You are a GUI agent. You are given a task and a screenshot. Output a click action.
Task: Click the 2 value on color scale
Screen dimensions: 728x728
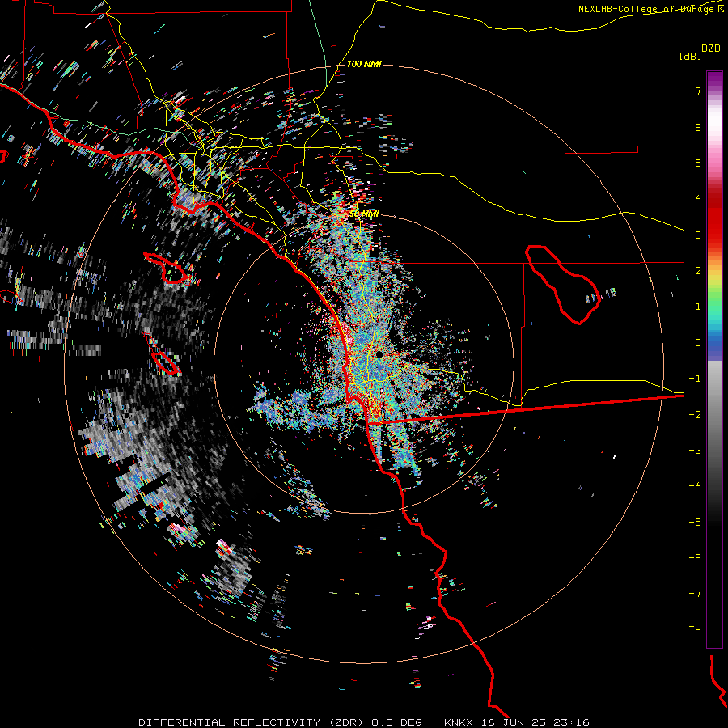coord(698,271)
